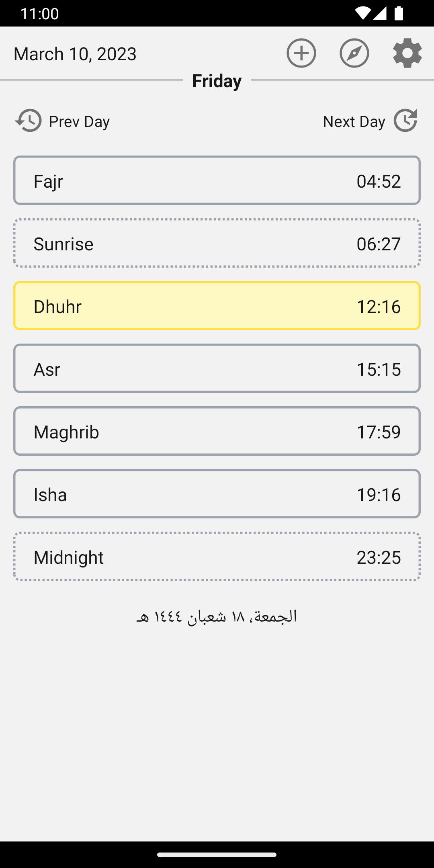Tap the Next Day clock arrow icon
The width and height of the screenshot is (434, 868).
coord(405,121)
